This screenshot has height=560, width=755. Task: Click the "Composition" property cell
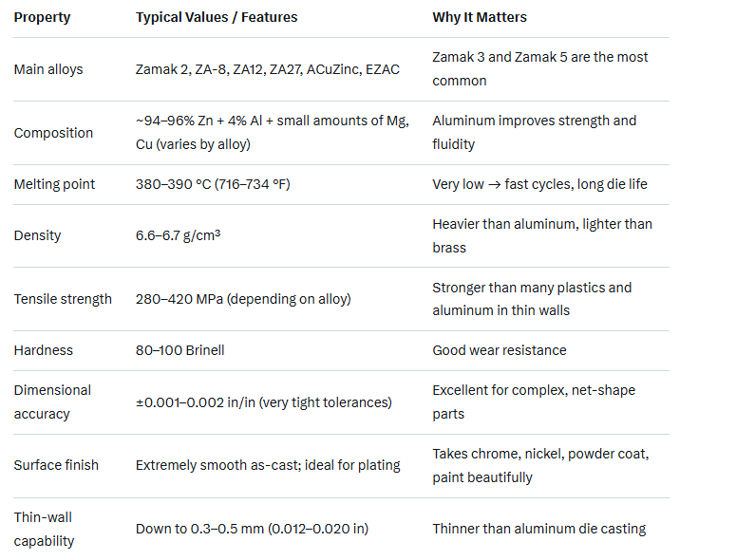pyautogui.click(x=53, y=133)
